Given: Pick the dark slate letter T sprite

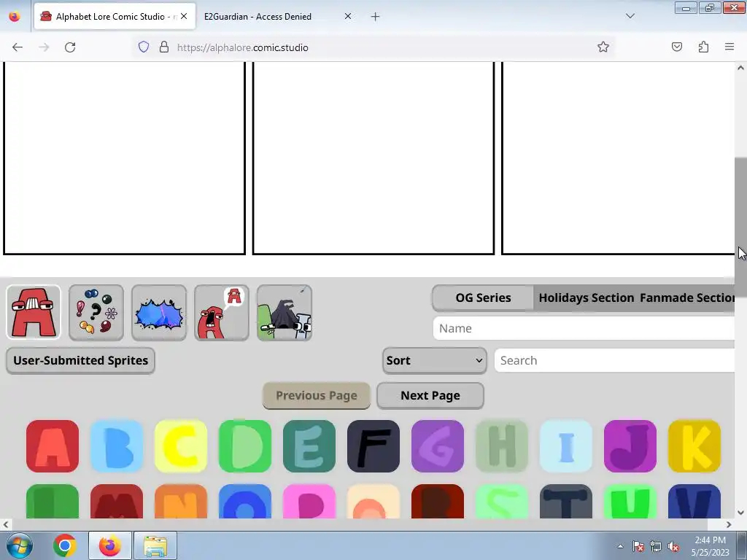Looking at the screenshot, I should pos(566,502).
